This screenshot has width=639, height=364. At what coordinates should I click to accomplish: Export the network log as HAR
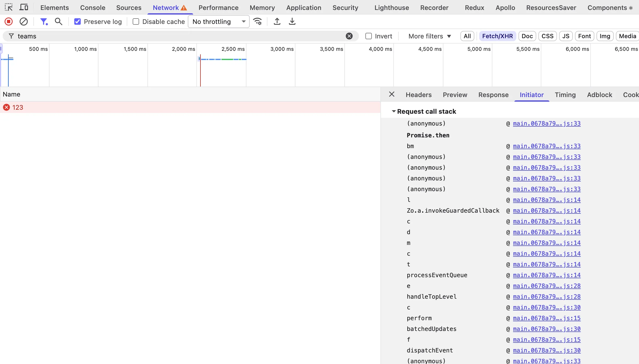click(x=292, y=22)
